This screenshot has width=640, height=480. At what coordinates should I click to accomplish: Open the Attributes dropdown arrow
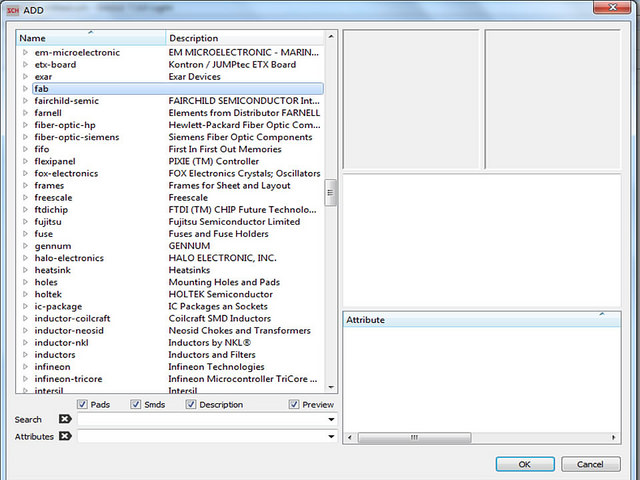pyautogui.click(x=331, y=437)
